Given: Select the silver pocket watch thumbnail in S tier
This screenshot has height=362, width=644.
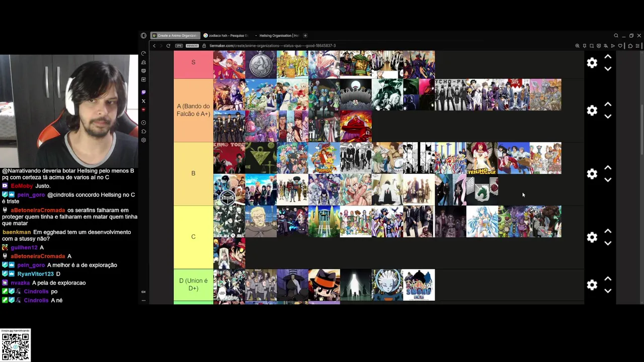Looking at the screenshot, I should tap(261, 64).
